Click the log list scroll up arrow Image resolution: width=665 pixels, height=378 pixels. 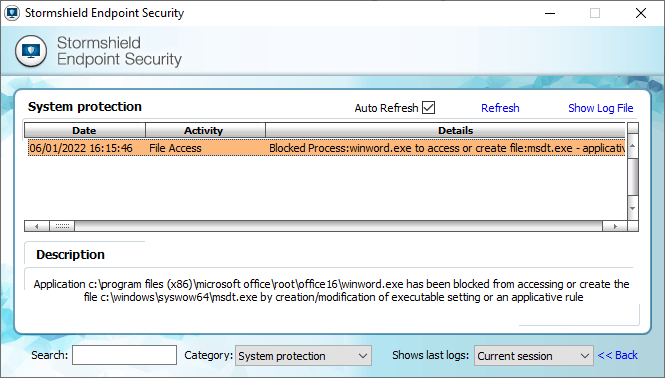[x=632, y=146]
